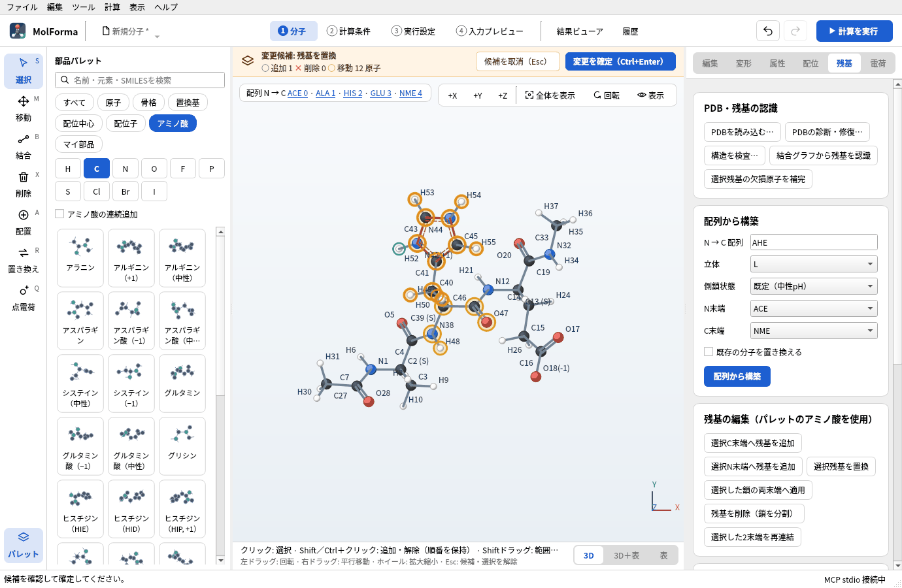Select the 配置 placement tool

click(x=24, y=222)
